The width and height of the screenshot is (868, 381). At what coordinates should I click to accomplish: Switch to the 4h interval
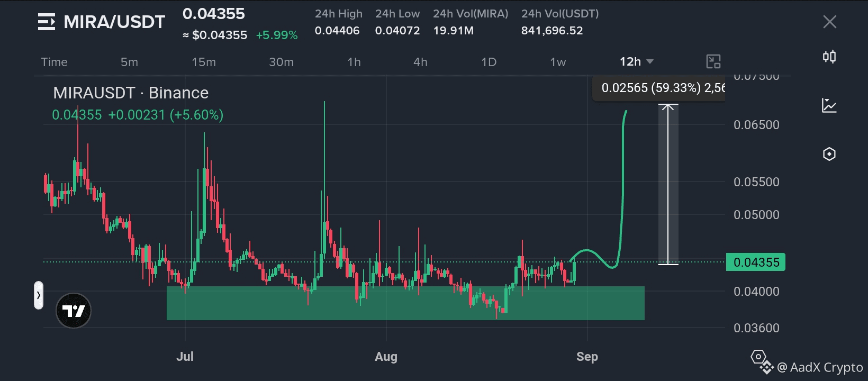pos(420,62)
